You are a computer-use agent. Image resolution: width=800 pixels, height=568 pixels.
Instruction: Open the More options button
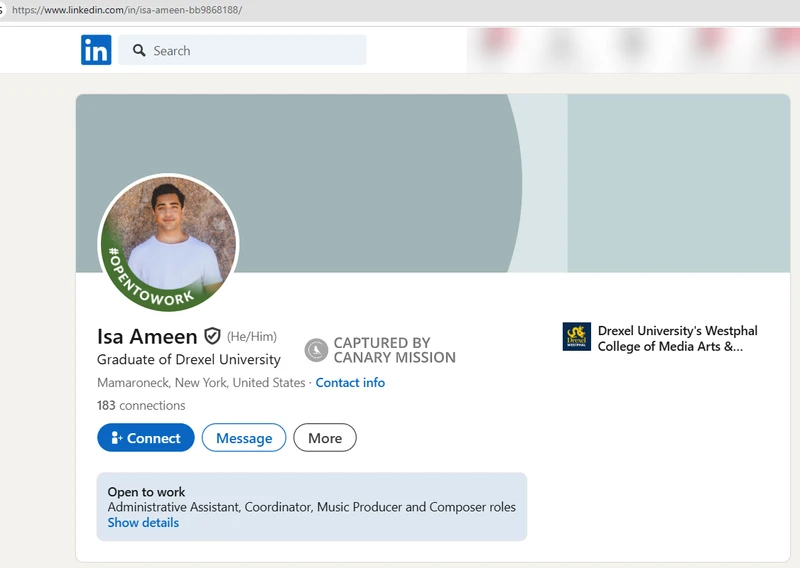[325, 438]
